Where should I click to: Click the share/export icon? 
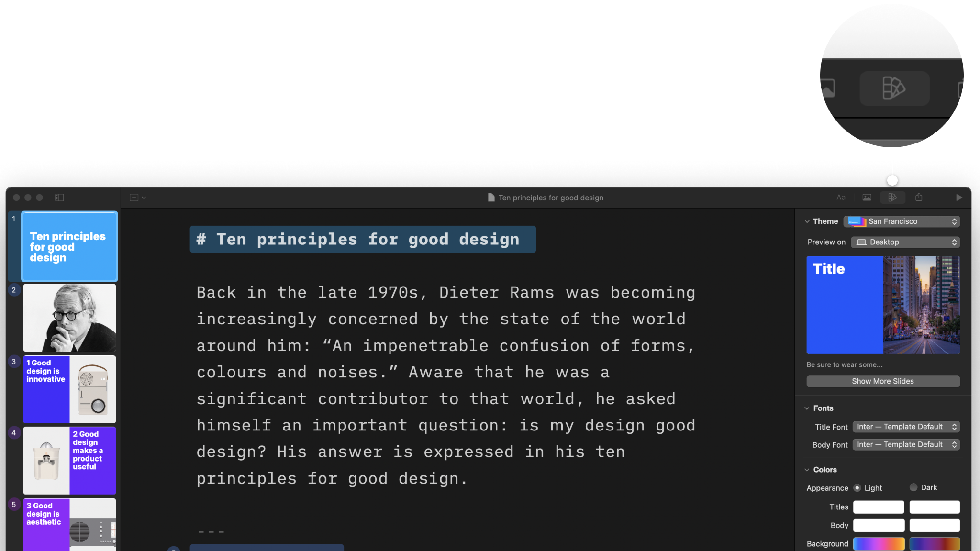tap(919, 197)
